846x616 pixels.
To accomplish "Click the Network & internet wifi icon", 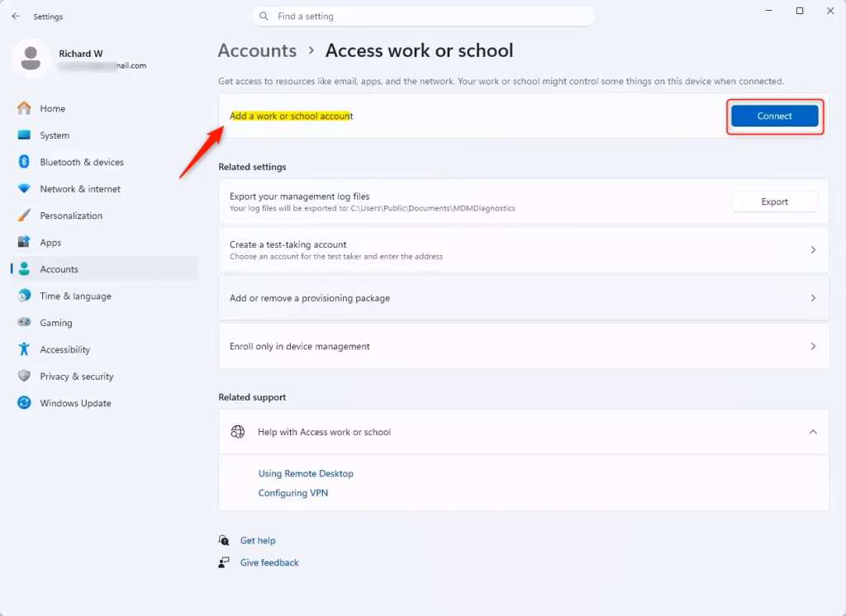I will (24, 188).
